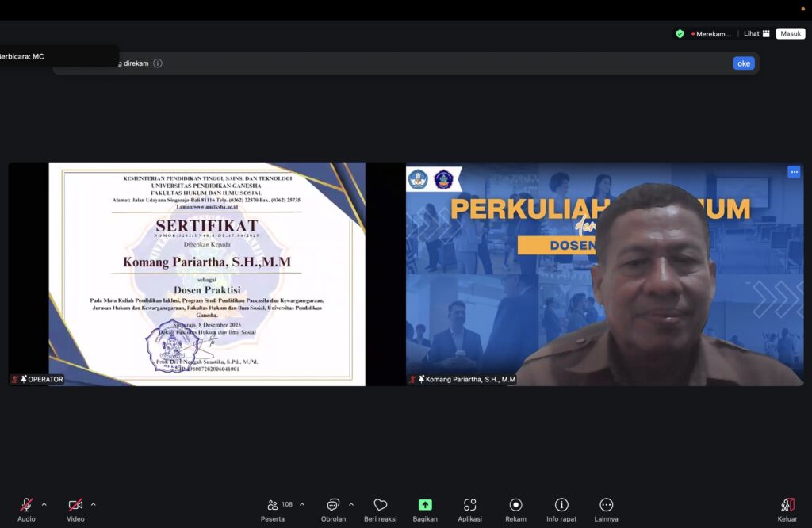The width and height of the screenshot is (812, 528).
Task: Expand the chevron next to Obrolan
Action: 351,504
